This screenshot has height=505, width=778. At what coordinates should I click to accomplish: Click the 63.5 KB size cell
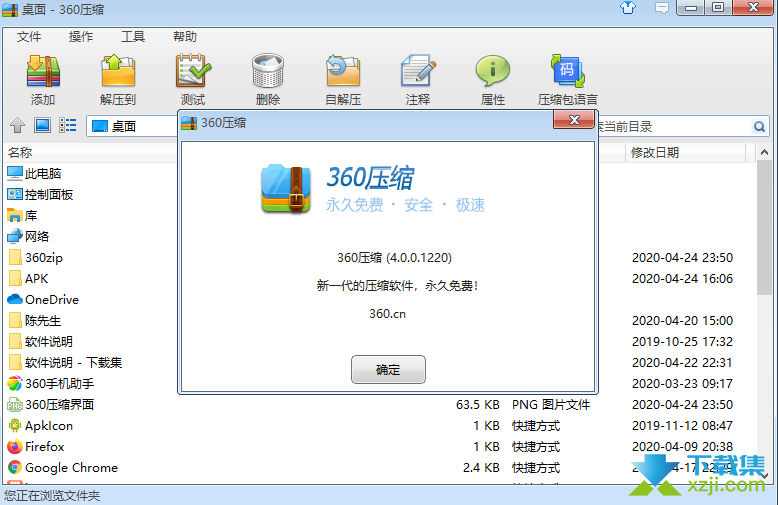478,405
